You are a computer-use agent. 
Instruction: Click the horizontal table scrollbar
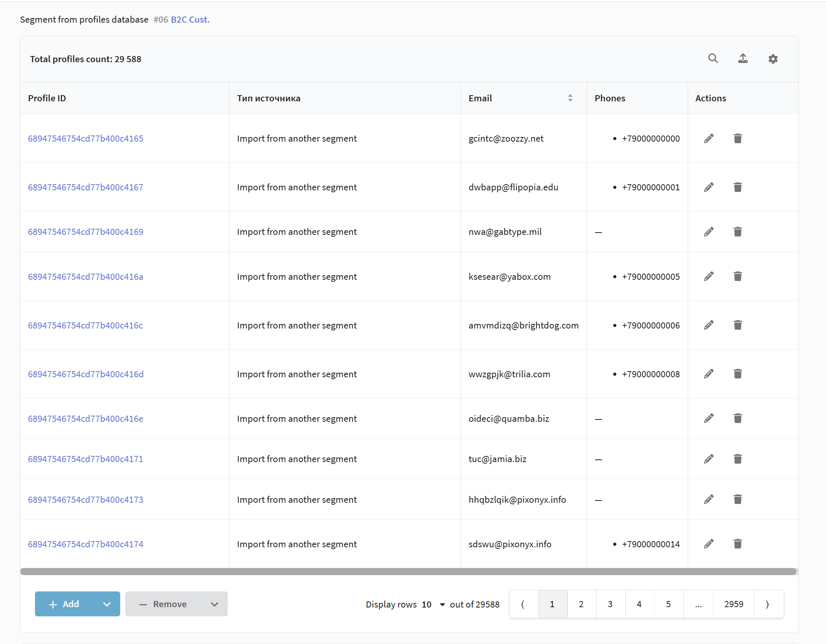pos(409,571)
